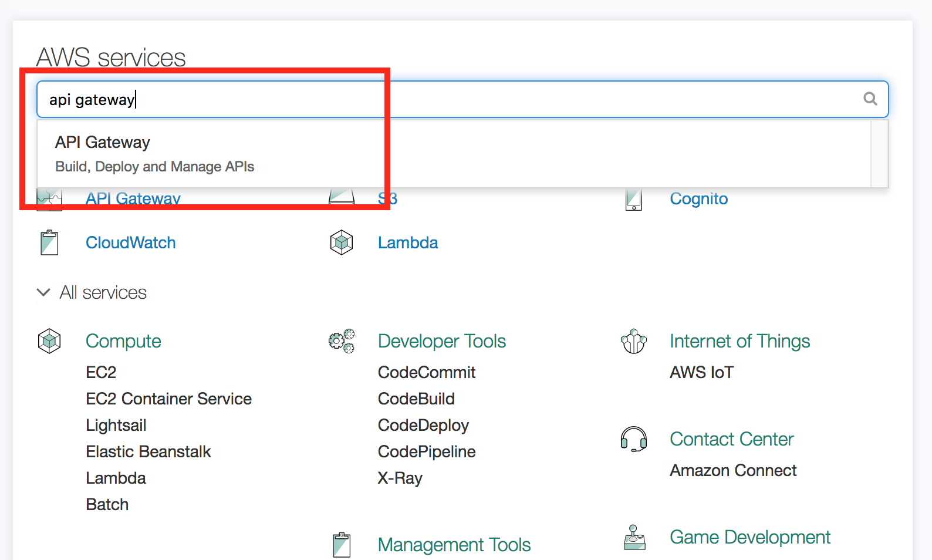Image resolution: width=932 pixels, height=560 pixels.
Task: Open the Internet of Things heading
Action: [x=740, y=341]
